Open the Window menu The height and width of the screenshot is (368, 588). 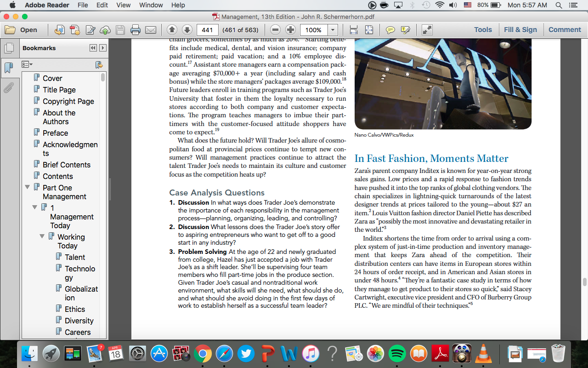pos(151,5)
